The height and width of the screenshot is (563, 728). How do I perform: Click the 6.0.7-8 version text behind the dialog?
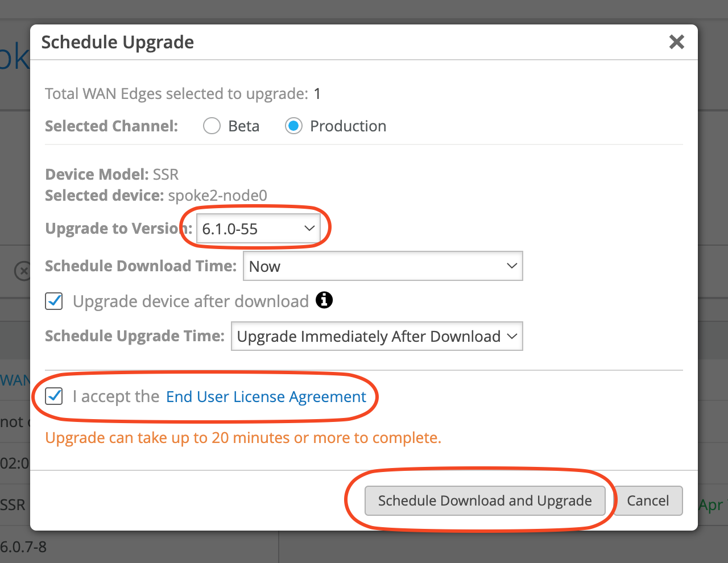click(x=23, y=547)
